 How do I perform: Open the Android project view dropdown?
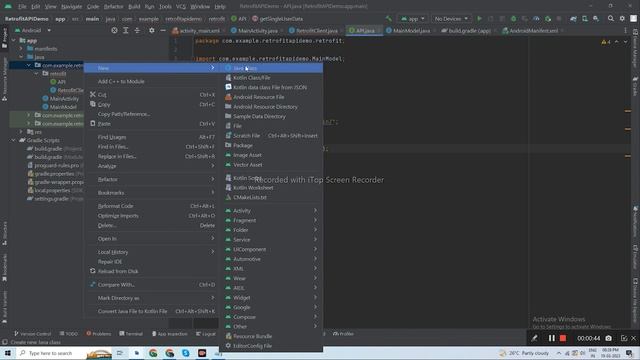(x=33, y=31)
